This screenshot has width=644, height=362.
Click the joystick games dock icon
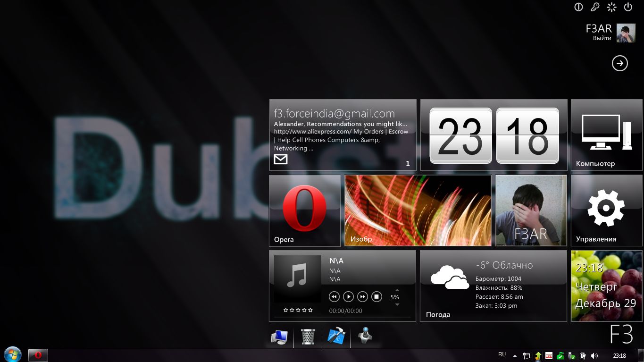coord(365,336)
